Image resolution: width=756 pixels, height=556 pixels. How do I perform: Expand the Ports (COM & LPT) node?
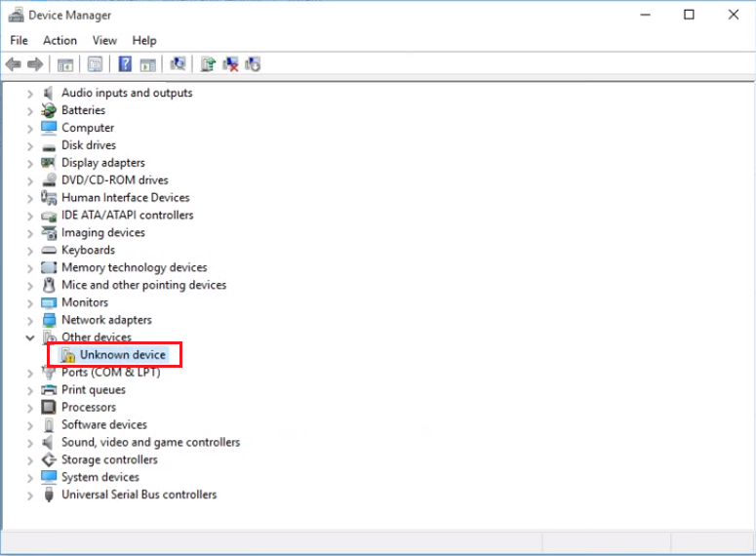click(x=30, y=374)
